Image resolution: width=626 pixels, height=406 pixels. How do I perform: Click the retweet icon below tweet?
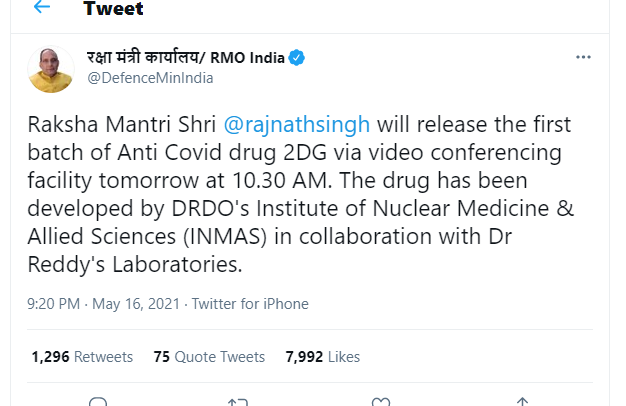238,401
